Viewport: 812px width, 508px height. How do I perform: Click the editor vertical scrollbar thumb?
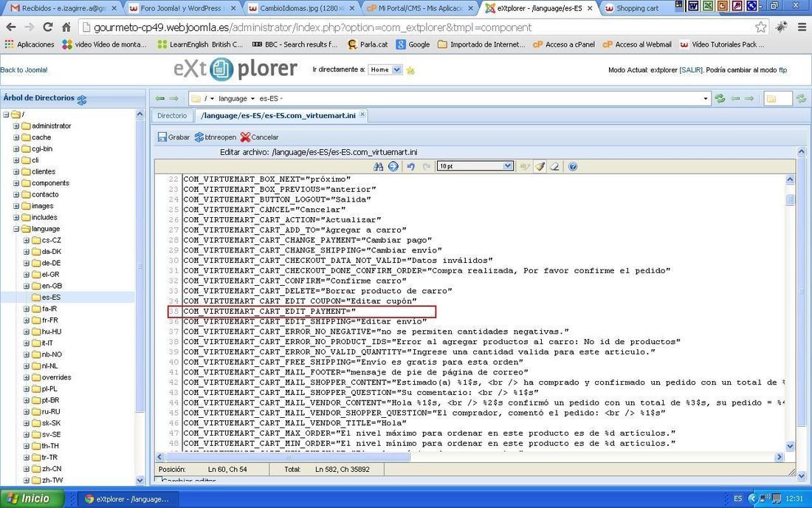coord(790,200)
